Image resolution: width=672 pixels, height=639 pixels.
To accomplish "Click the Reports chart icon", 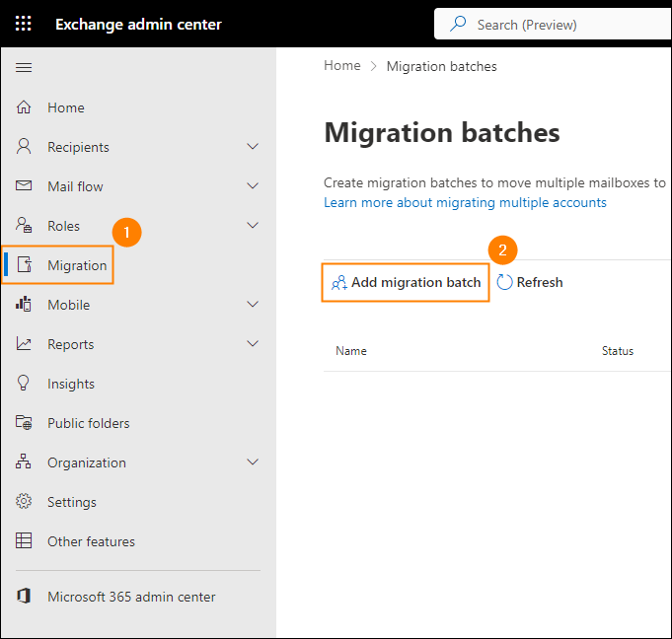I will (24, 343).
